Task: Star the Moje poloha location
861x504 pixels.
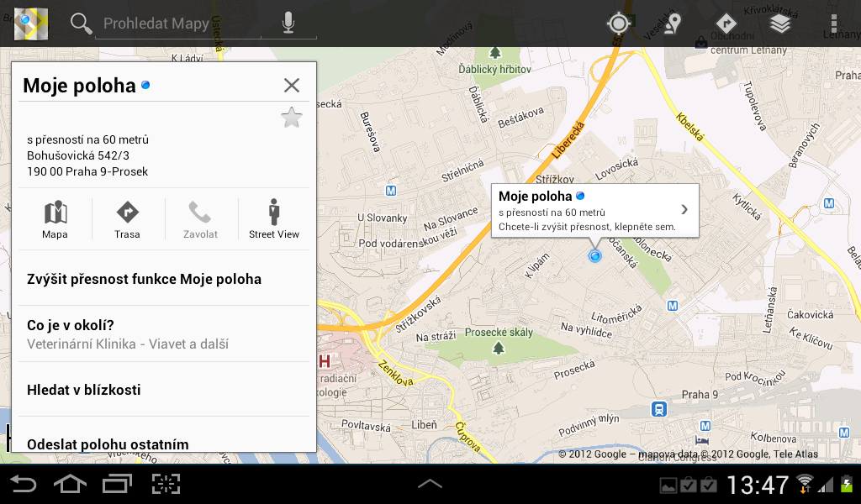Action: point(291,118)
